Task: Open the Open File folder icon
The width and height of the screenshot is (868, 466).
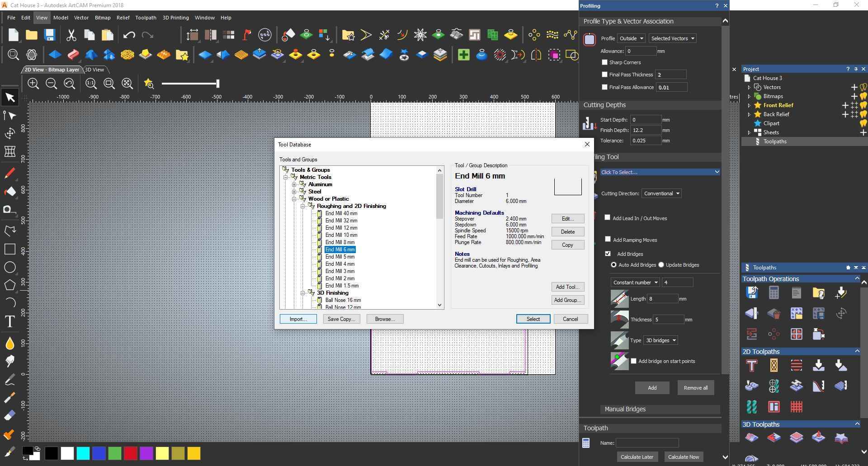Action: click(x=31, y=35)
